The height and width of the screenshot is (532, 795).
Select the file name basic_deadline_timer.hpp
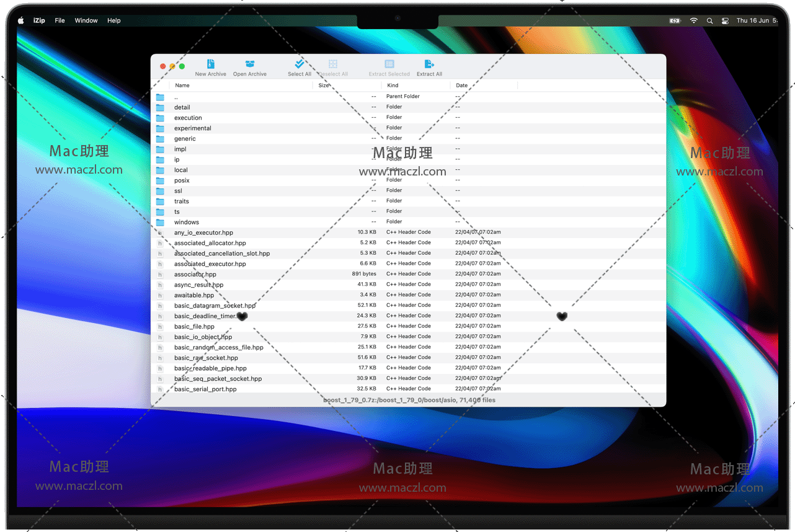pos(211,316)
